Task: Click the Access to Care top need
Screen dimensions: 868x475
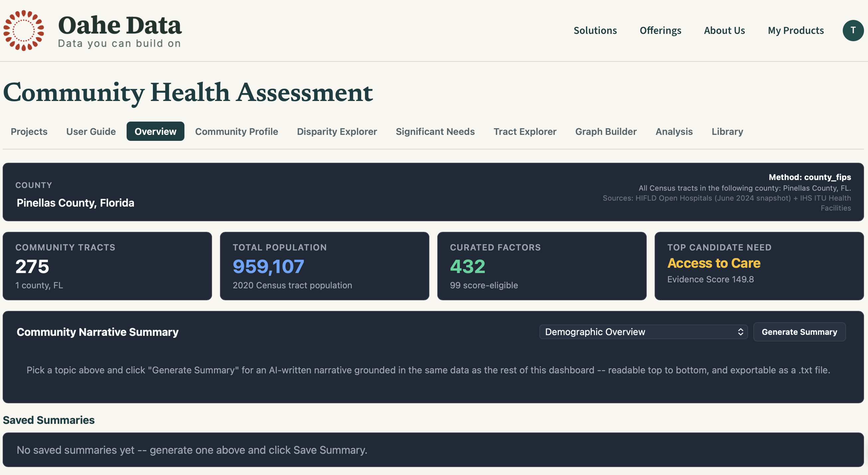Action: [x=714, y=263]
